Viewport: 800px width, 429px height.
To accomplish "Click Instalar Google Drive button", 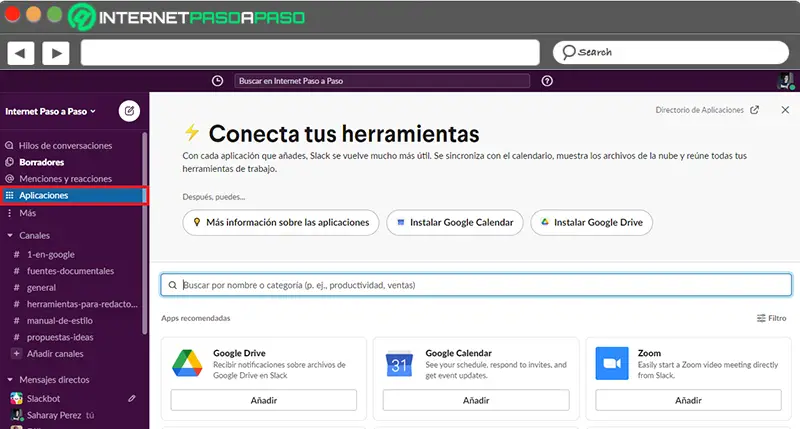I will (x=591, y=222).
